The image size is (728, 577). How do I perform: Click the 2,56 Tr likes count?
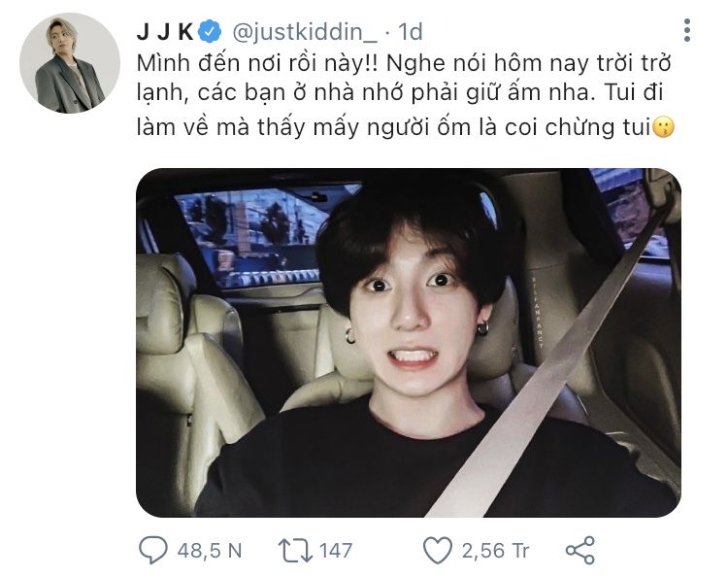495,551
